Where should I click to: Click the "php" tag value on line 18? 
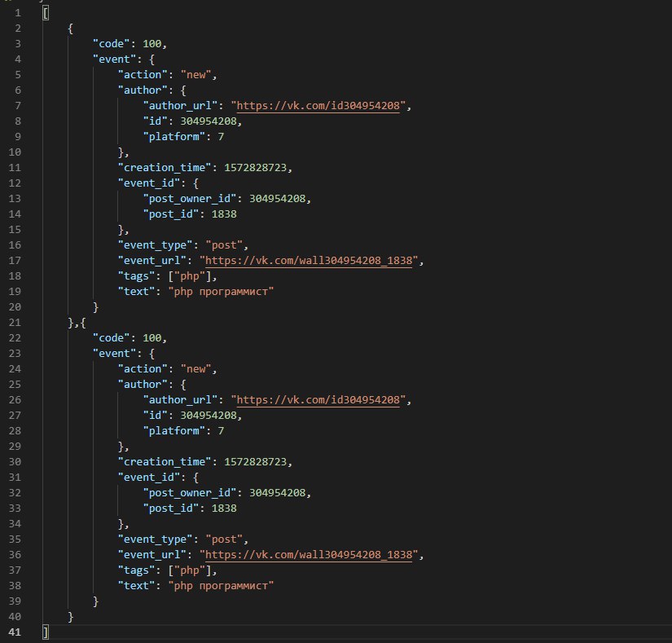(x=190, y=276)
